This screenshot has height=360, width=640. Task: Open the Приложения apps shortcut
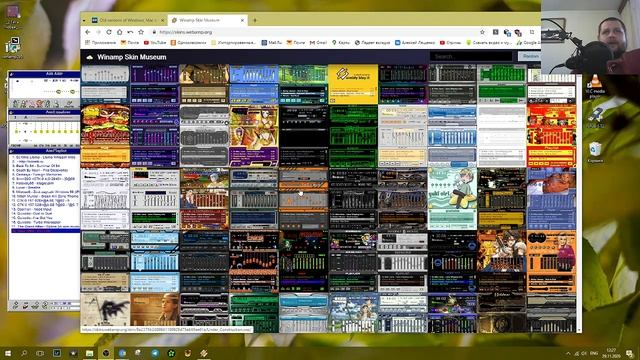click(100, 42)
